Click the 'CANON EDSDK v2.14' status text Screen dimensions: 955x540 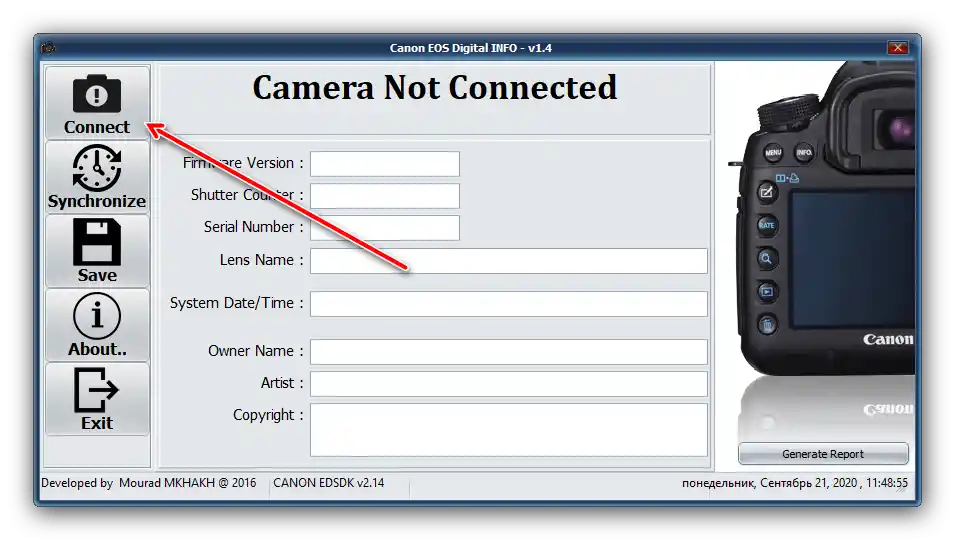(x=328, y=483)
